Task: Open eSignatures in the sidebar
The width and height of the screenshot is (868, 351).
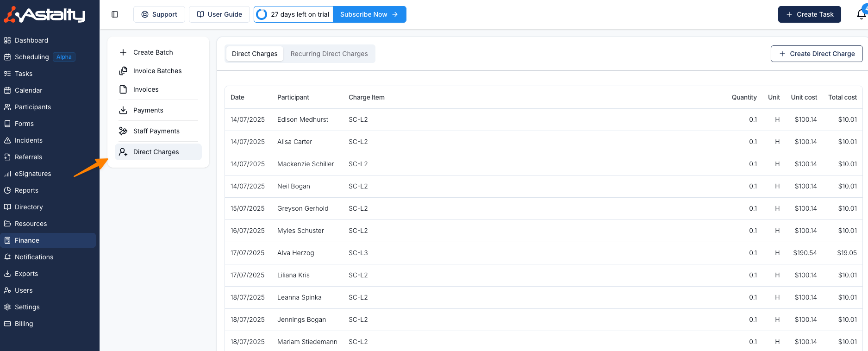Action: 32,174
